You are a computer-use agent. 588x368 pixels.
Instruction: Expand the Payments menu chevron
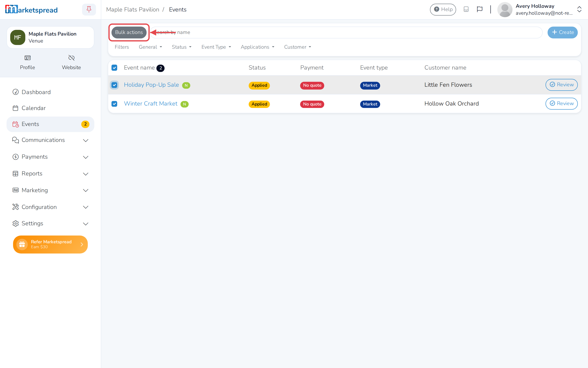pyautogui.click(x=86, y=157)
